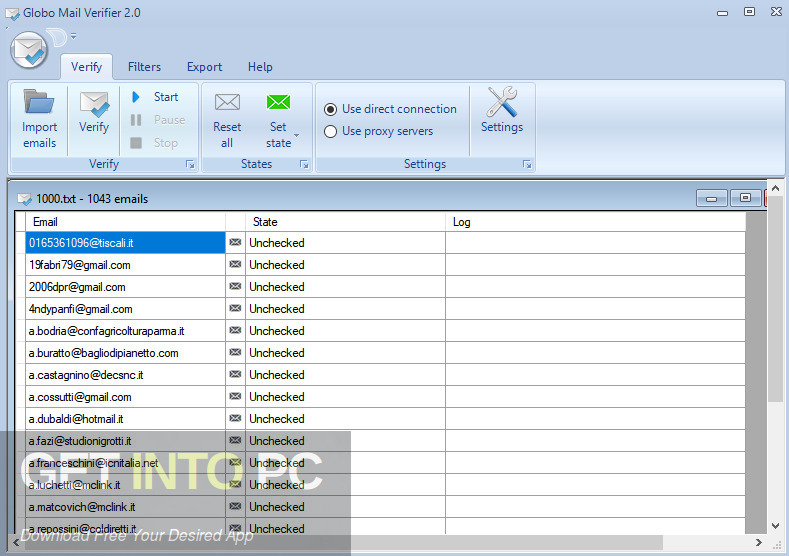Screen dimensions: 789x556
Task: Select email a.bodria@confagricolturaparma.it
Action: point(125,331)
